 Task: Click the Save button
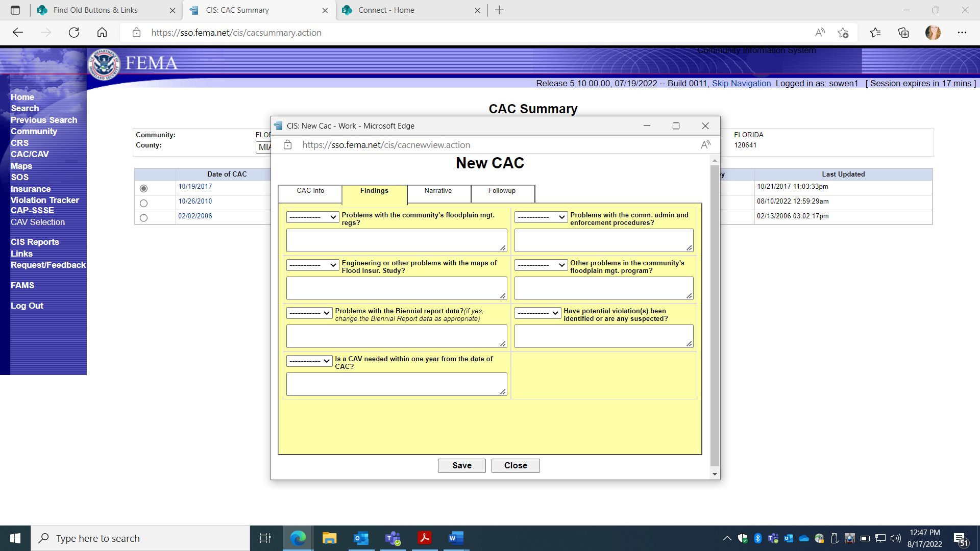pos(461,465)
